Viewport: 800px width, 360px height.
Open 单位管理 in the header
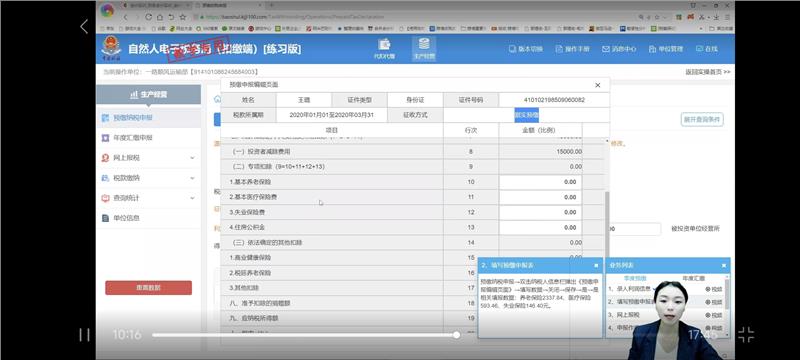[x=666, y=49]
